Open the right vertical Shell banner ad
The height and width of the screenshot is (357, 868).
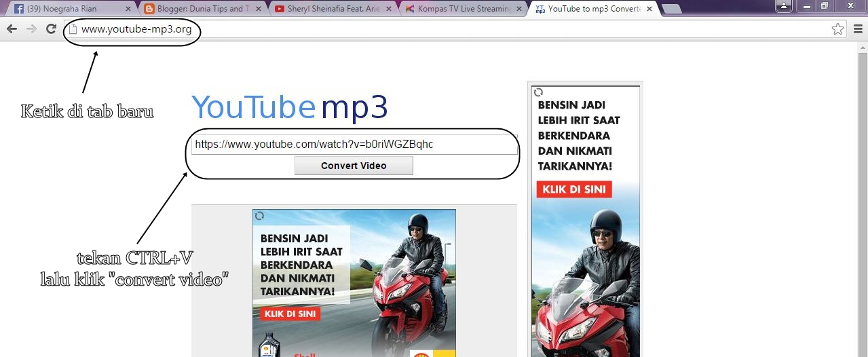tap(586, 221)
